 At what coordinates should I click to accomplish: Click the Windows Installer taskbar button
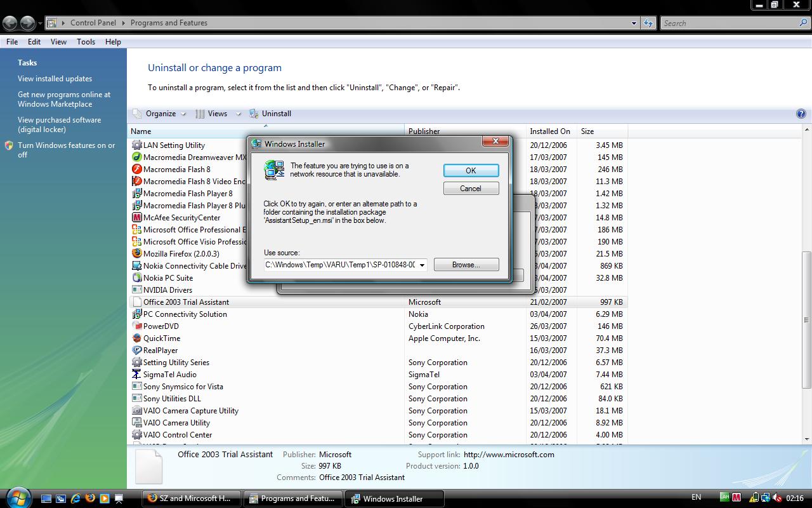point(394,498)
